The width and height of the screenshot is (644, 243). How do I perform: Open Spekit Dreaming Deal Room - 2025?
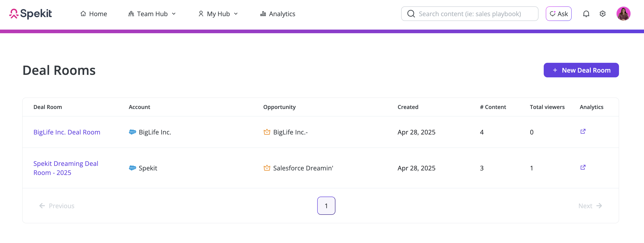tap(66, 168)
